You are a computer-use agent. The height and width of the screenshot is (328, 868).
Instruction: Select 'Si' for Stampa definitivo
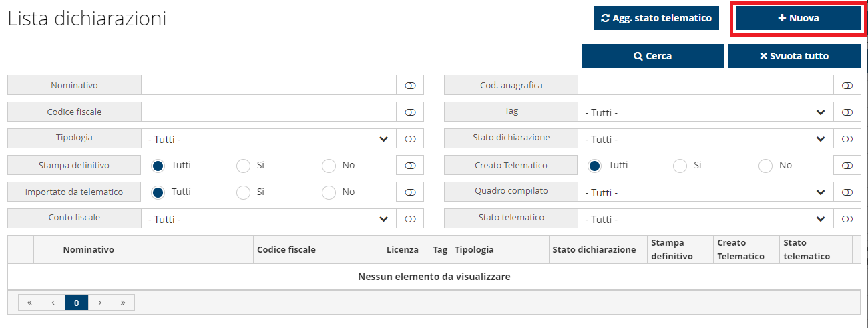244,166
